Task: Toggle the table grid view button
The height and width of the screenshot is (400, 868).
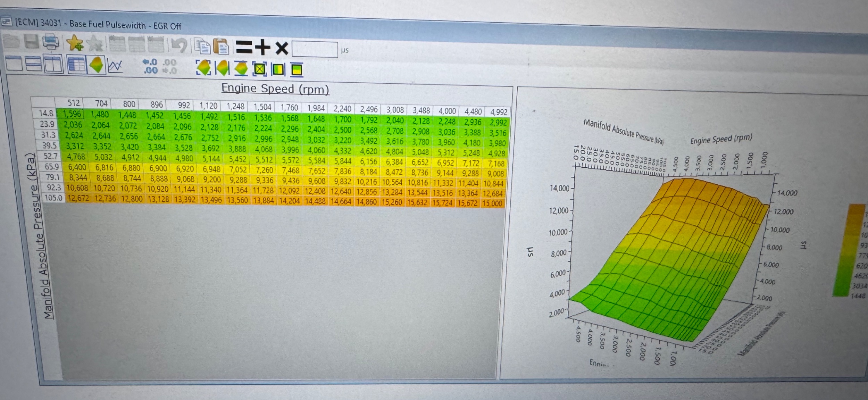Action: (x=77, y=65)
